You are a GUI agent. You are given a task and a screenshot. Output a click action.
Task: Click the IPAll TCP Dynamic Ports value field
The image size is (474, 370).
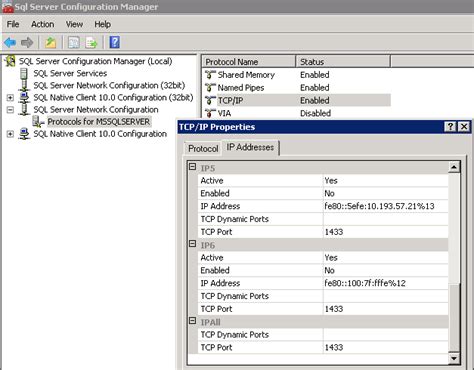click(x=385, y=335)
